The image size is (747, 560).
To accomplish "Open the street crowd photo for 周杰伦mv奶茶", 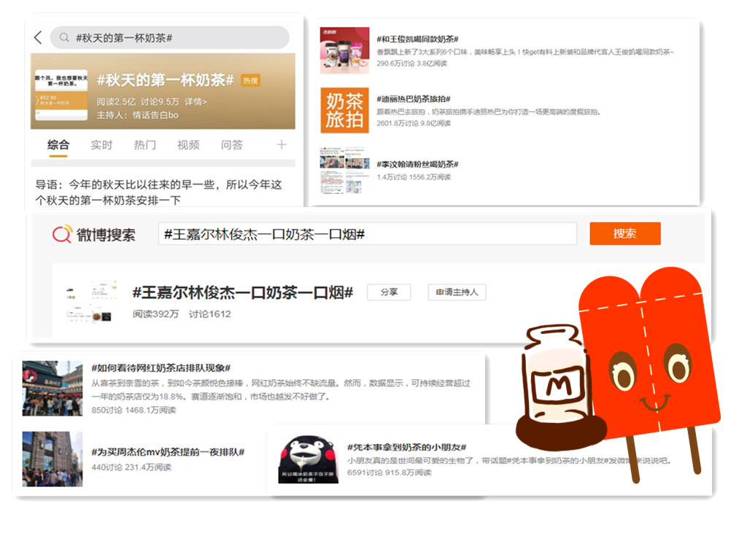I will [53, 459].
